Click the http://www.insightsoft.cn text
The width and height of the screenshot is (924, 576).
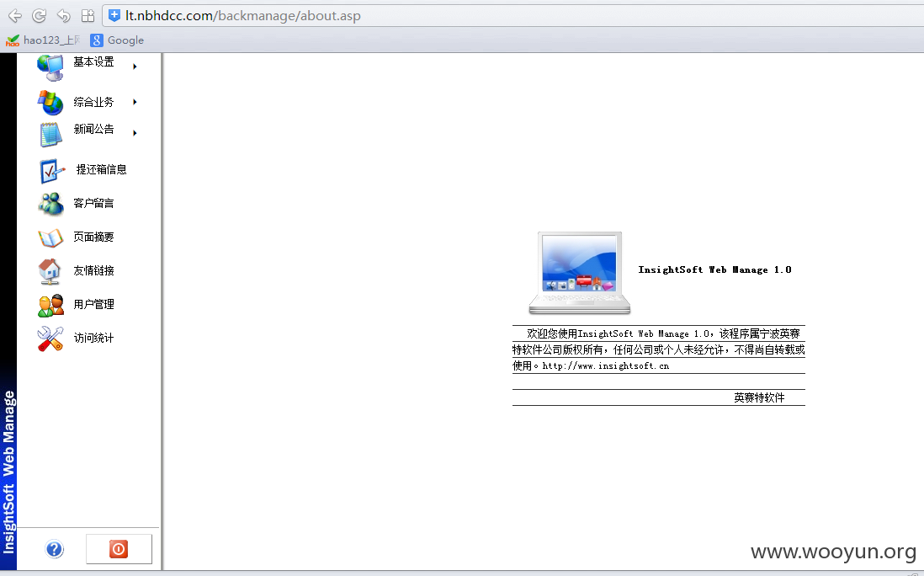(x=606, y=366)
